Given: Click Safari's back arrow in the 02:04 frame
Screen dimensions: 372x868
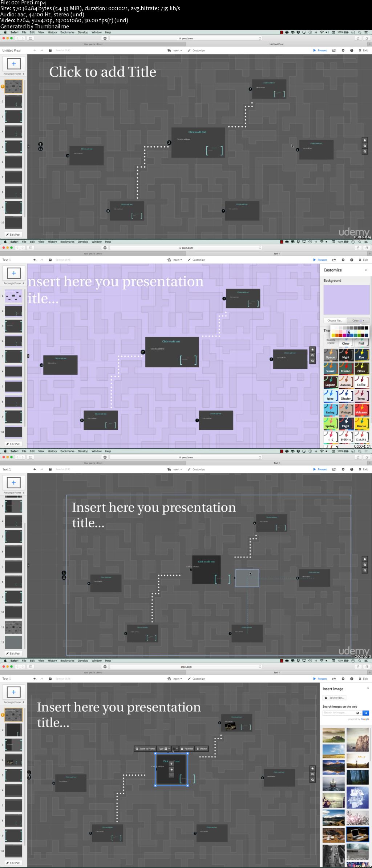Looking at the screenshot, I should [17, 38].
